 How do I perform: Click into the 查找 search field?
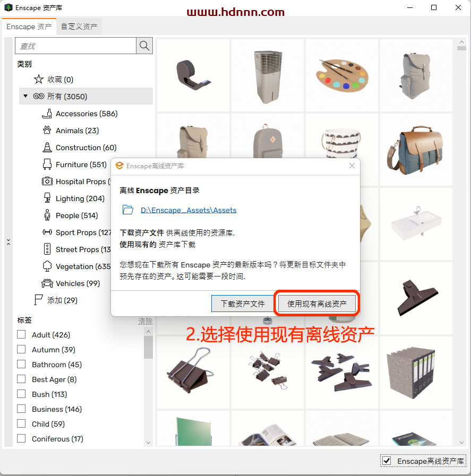tap(75, 46)
